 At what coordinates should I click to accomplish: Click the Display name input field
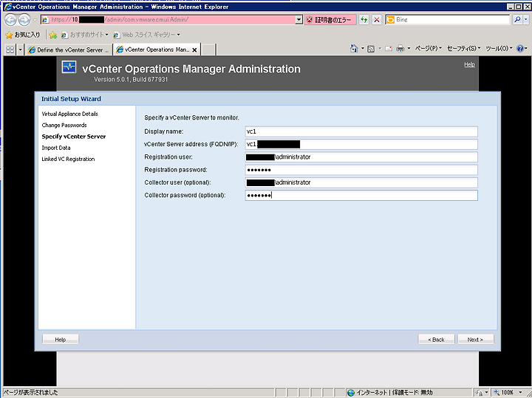tap(361, 131)
